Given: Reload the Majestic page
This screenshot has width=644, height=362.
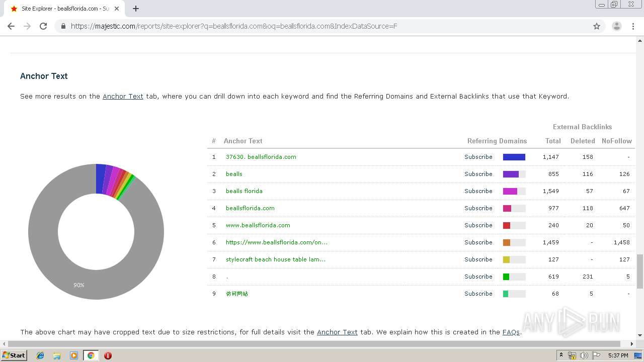Looking at the screenshot, I should tap(43, 26).
